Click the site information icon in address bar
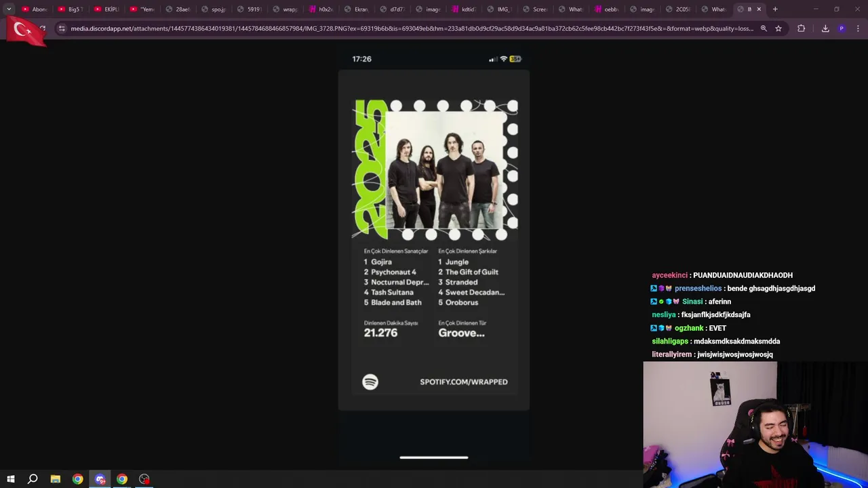This screenshot has width=868, height=488. pyautogui.click(x=62, y=28)
